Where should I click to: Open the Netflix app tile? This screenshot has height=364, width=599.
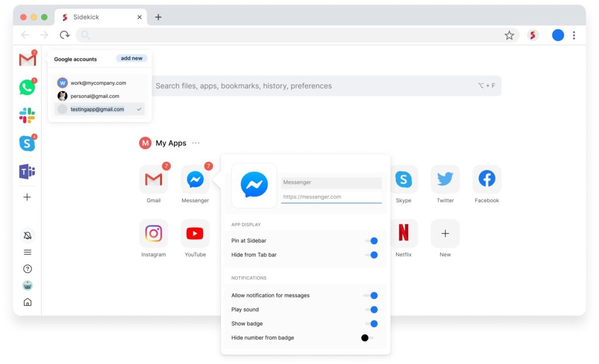[x=404, y=234]
